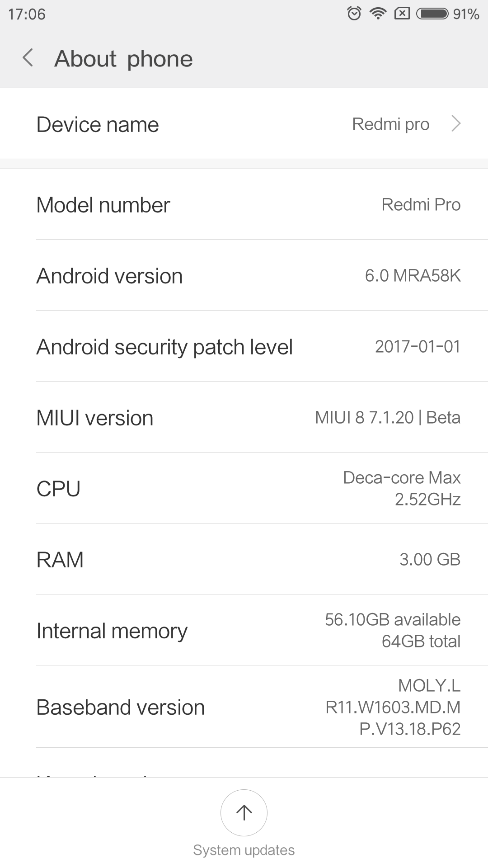Tap Android security patch level row
This screenshot has width=488, height=868.
pos(244,347)
